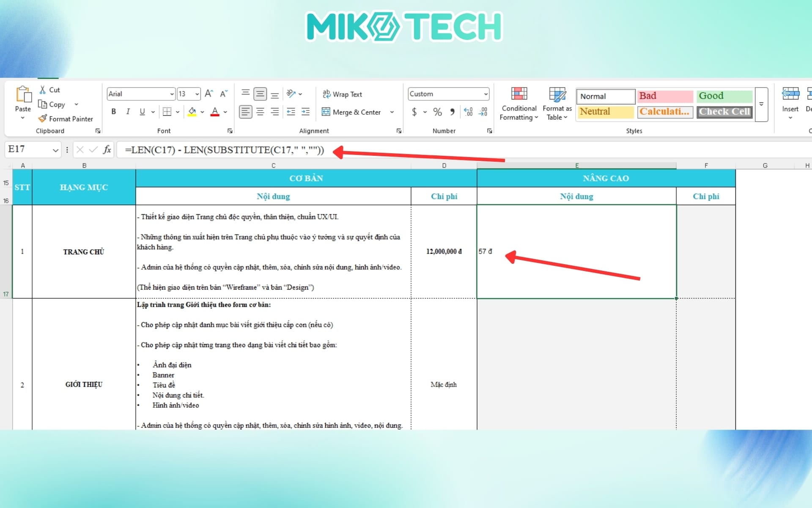
Task: Toggle Bold formatting
Action: click(113, 112)
